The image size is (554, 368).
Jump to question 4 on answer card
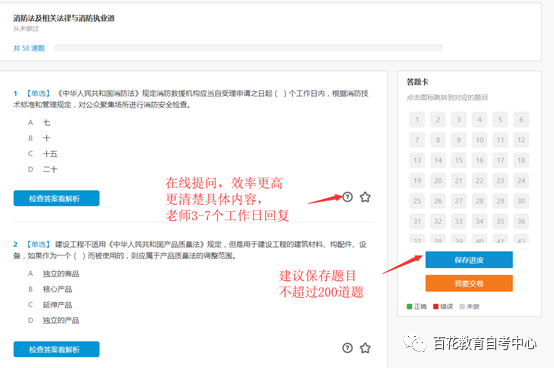(479, 119)
